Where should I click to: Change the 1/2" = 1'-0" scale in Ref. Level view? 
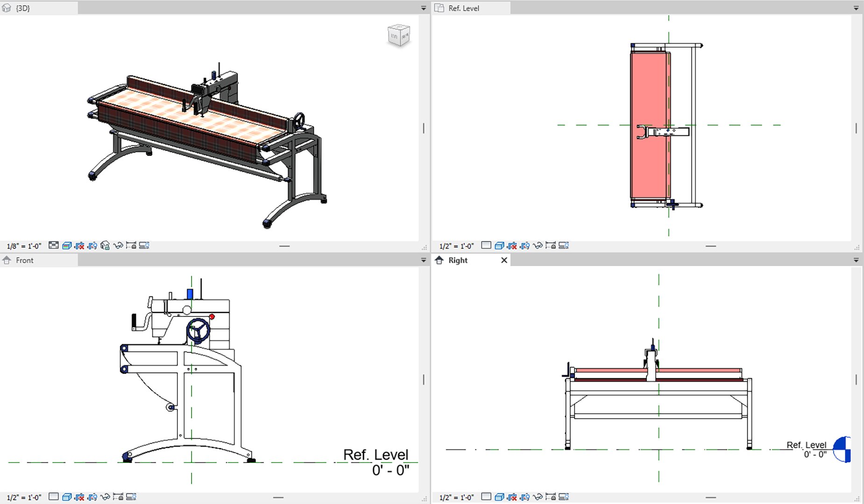click(457, 246)
